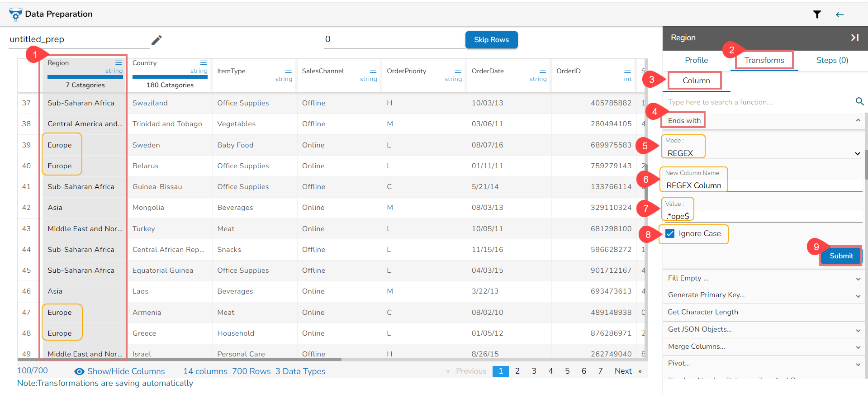The width and height of the screenshot is (868, 394).
Task: Expand the Merge Columns transform
Action: pyautogui.click(x=858, y=347)
